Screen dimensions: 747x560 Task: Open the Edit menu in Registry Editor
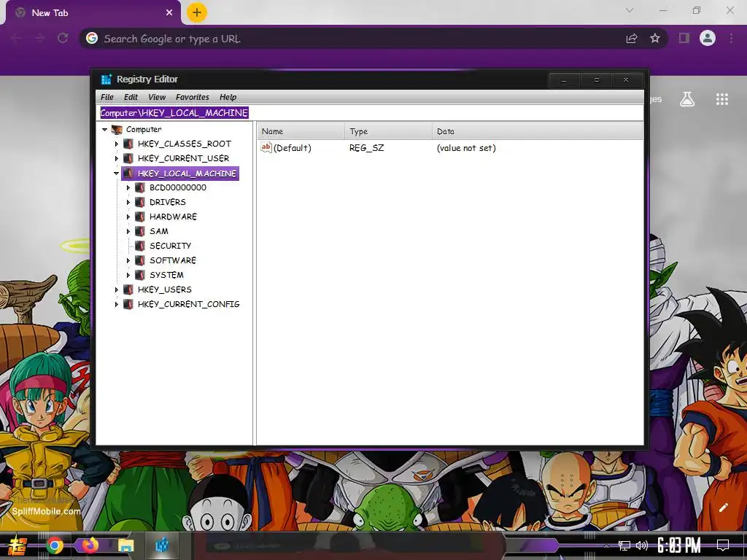click(131, 97)
